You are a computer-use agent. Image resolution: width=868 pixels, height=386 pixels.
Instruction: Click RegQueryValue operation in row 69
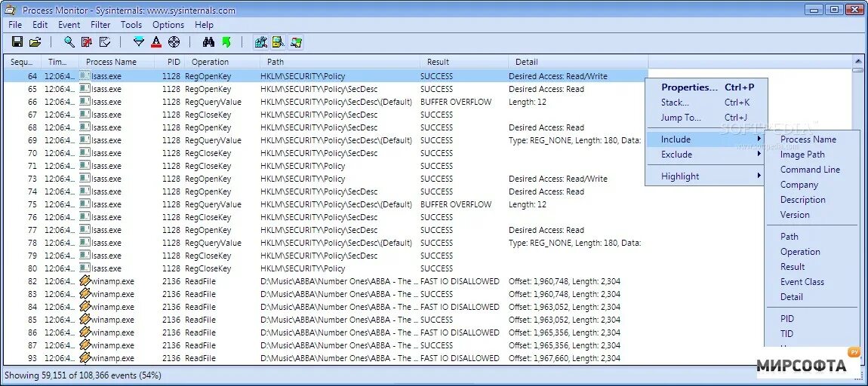(213, 140)
